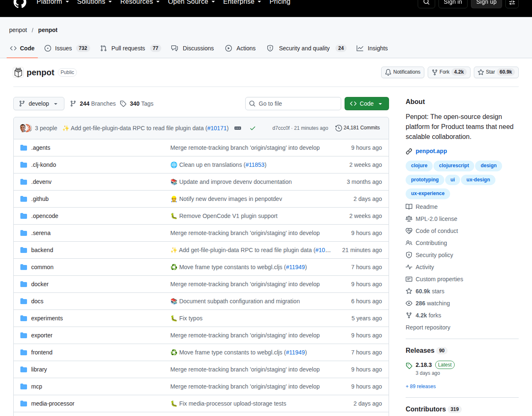Viewport: 532px width, 416px height.
Task: Open the Discussions tab
Action: (x=192, y=48)
